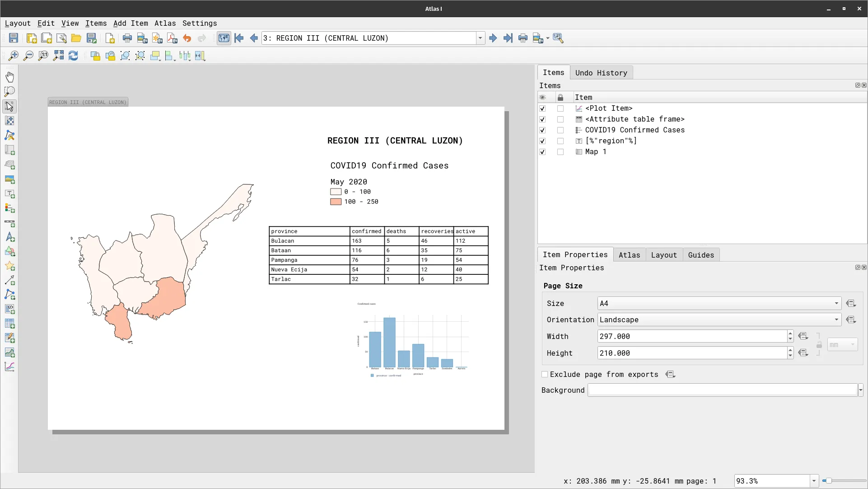Image resolution: width=868 pixels, height=489 pixels.
Task: Toggle atlas preview mode
Action: [224, 38]
